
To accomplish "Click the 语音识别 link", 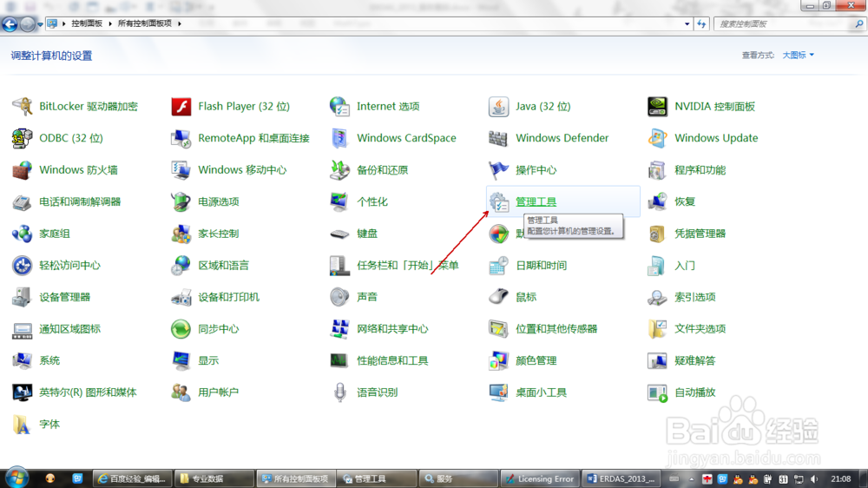I will [x=378, y=392].
